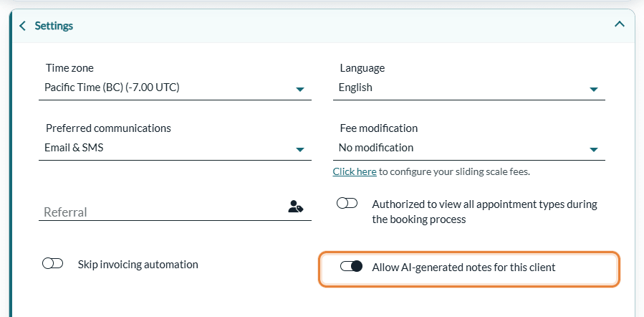The height and width of the screenshot is (317, 644).
Task: Toggle Authorized to view all appointment types
Action: [347, 203]
